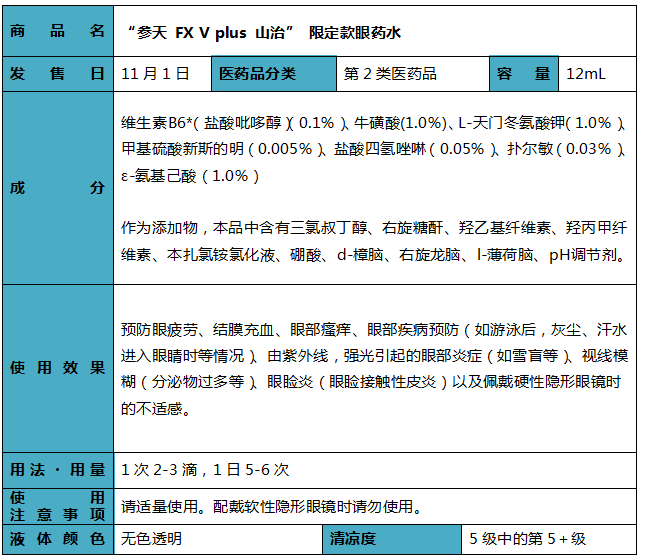Click the line starting 预防眼疲劳
The width and height of the screenshot is (645, 560).
click(x=374, y=330)
